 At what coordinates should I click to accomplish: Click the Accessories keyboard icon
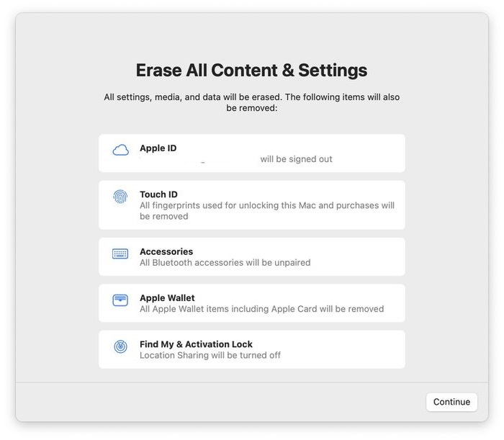pyautogui.click(x=120, y=254)
